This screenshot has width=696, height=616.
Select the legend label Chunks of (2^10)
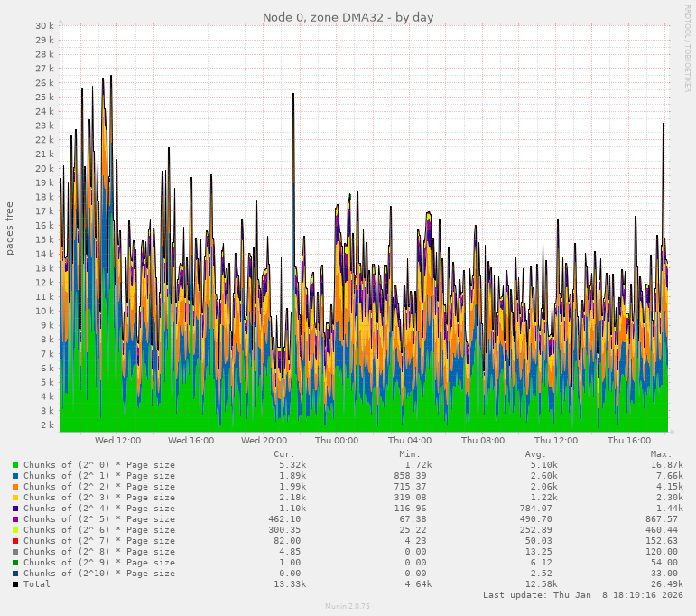tap(99, 574)
